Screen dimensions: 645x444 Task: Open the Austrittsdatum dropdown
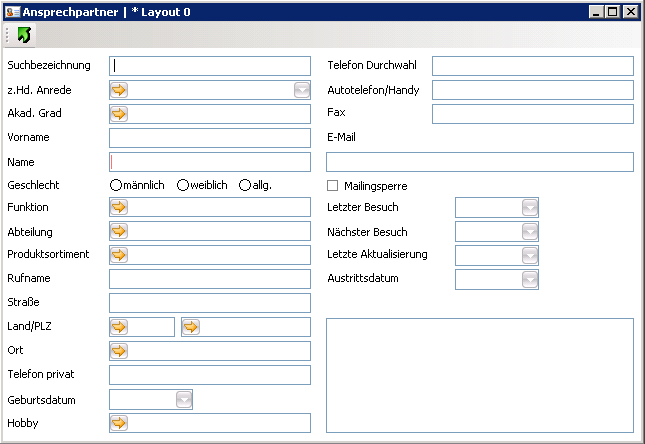530,280
